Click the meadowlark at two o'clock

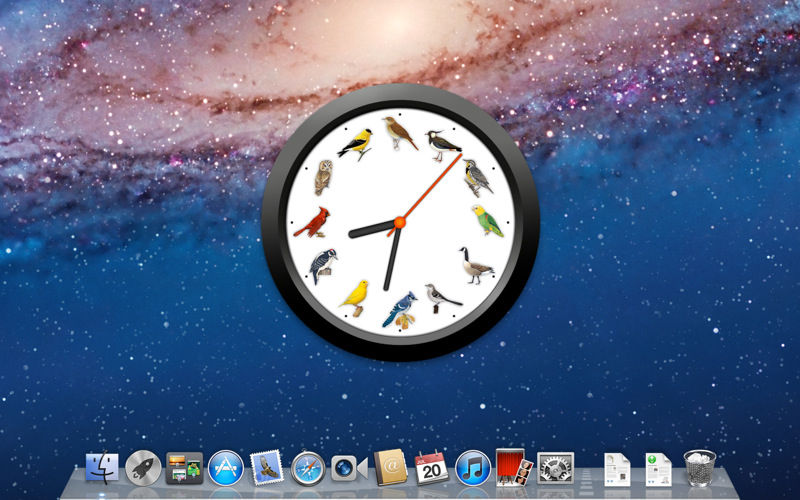478,178
